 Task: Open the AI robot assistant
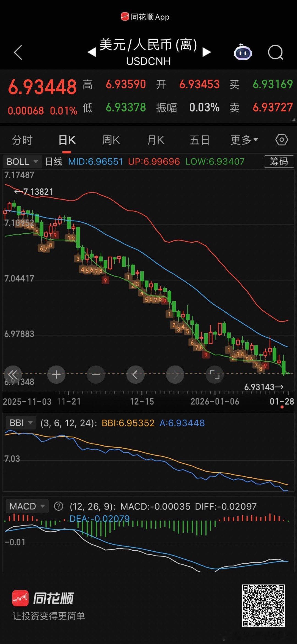(x=243, y=52)
